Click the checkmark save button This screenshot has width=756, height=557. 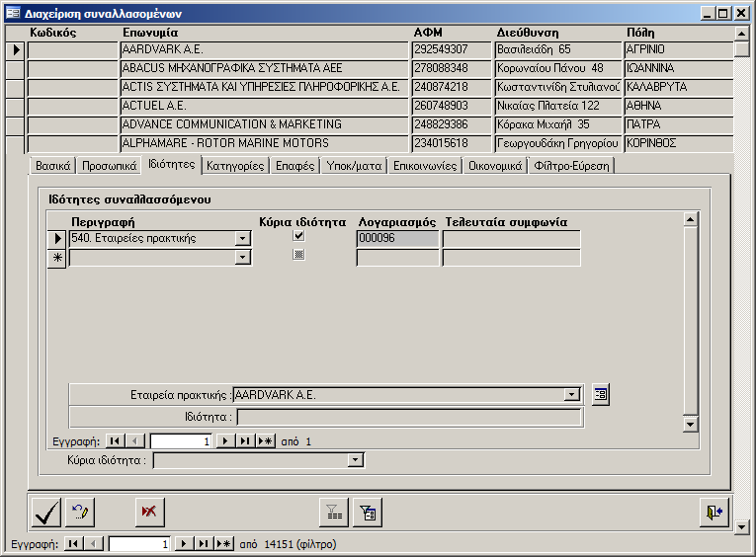tap(45, 513)
